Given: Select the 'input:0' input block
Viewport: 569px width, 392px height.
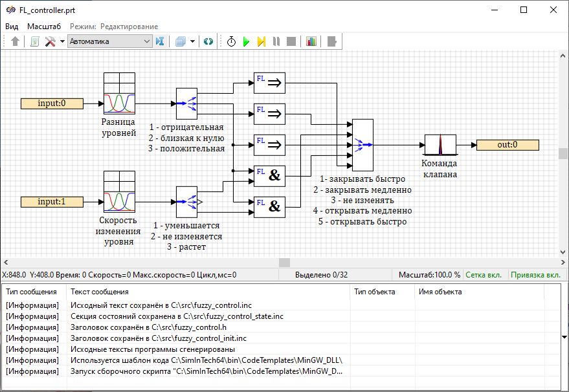Looking at the screenshot, I should coord(52,103).
